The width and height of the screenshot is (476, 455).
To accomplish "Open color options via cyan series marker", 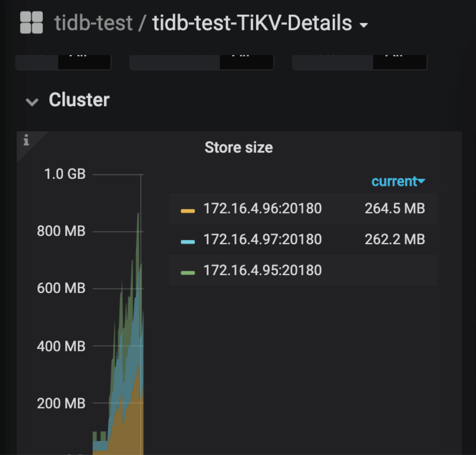I will click(187, 239).
